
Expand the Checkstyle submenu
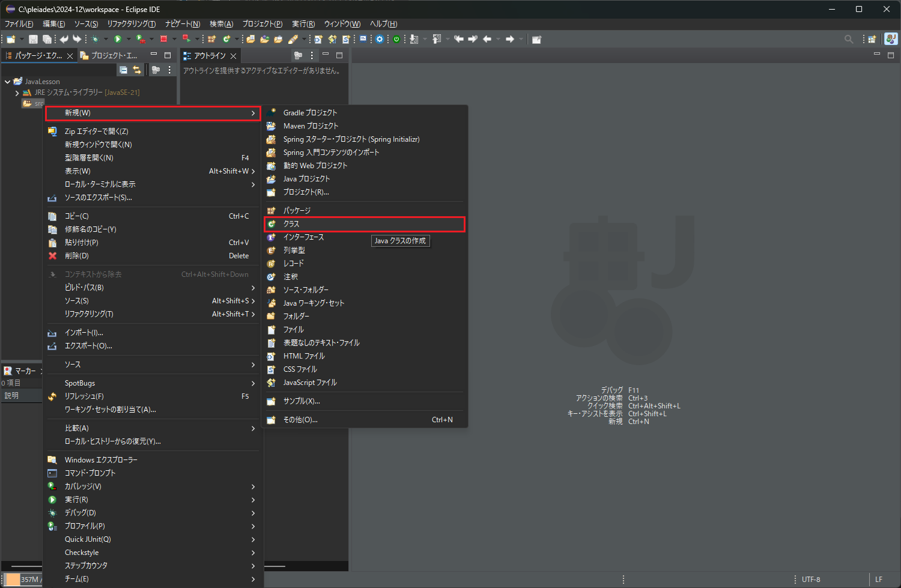[x=153, y=553]
